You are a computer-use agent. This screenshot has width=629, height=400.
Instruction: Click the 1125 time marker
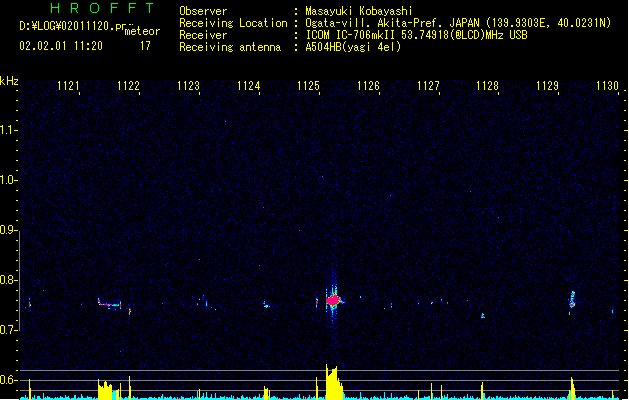[308, 86]
